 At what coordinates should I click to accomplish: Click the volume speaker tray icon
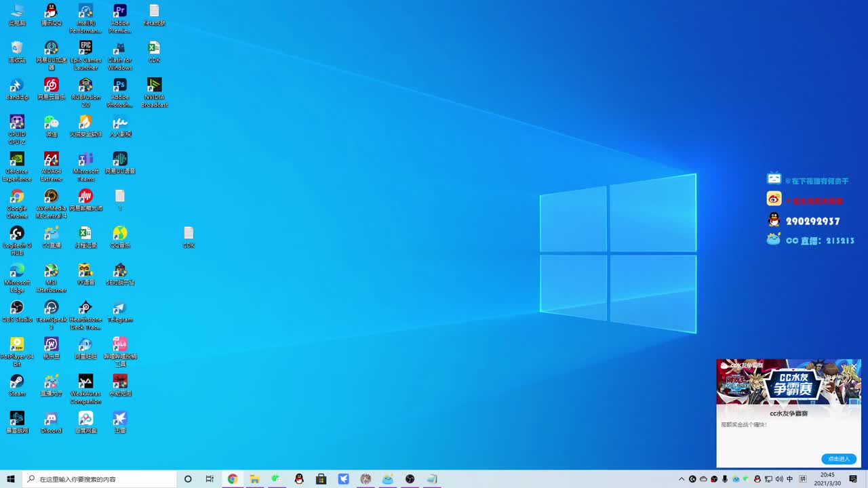779,479
